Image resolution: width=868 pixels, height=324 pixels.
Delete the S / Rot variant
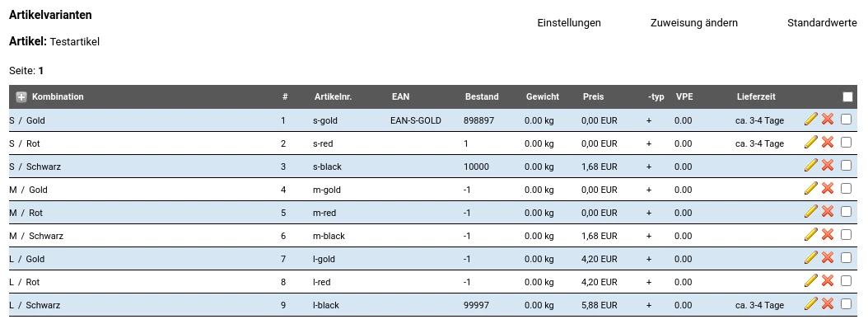828,143
